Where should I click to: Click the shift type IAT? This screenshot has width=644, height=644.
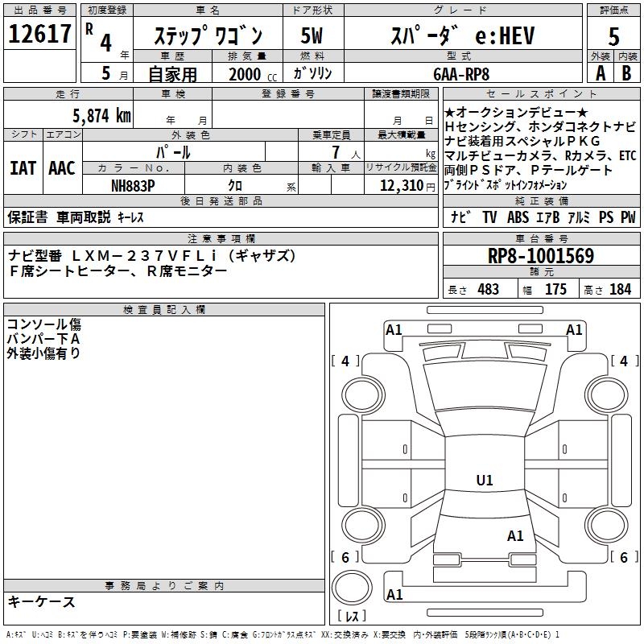click(23, 168)
